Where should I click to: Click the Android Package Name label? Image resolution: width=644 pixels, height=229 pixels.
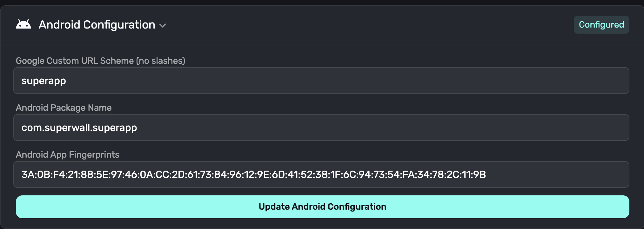[64, 108]
